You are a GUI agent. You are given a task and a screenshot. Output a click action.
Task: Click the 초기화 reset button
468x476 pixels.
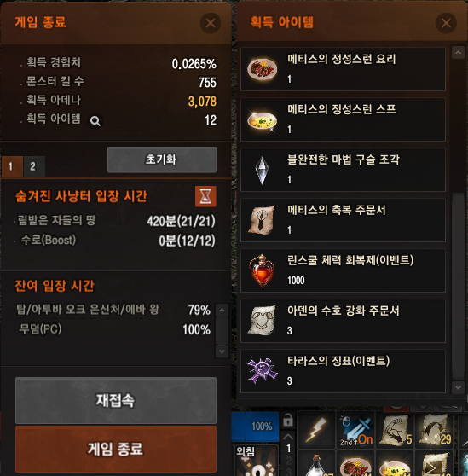[162, 160]
